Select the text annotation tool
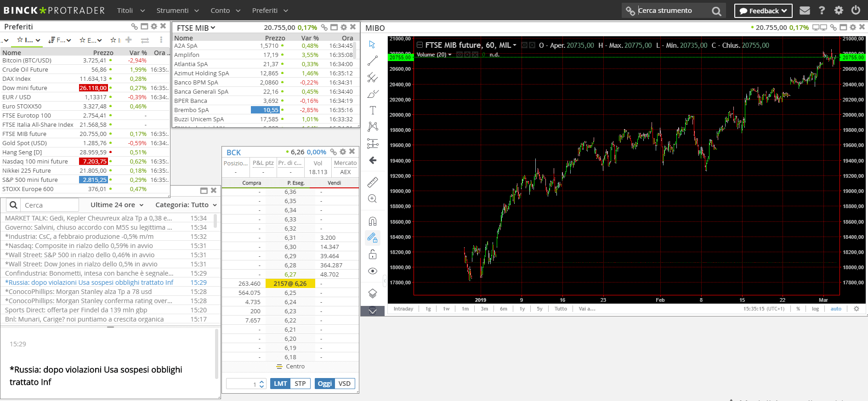Image resolution: width=868 pixels, height=401 pixels. coord(373,110)
